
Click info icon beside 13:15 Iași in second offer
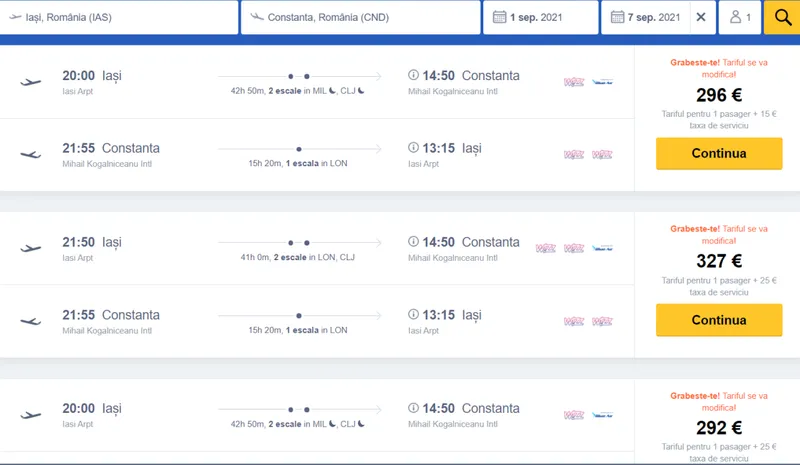[x=414, y=315]
